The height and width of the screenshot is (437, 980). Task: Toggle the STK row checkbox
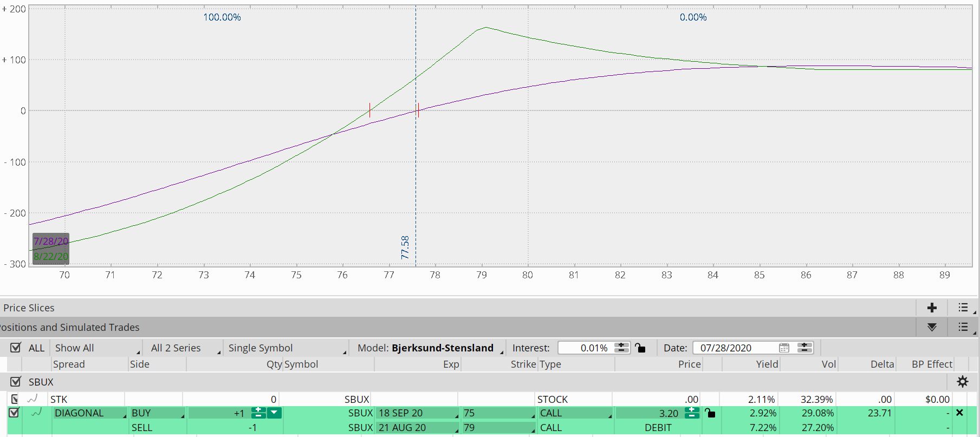[15, 399]
